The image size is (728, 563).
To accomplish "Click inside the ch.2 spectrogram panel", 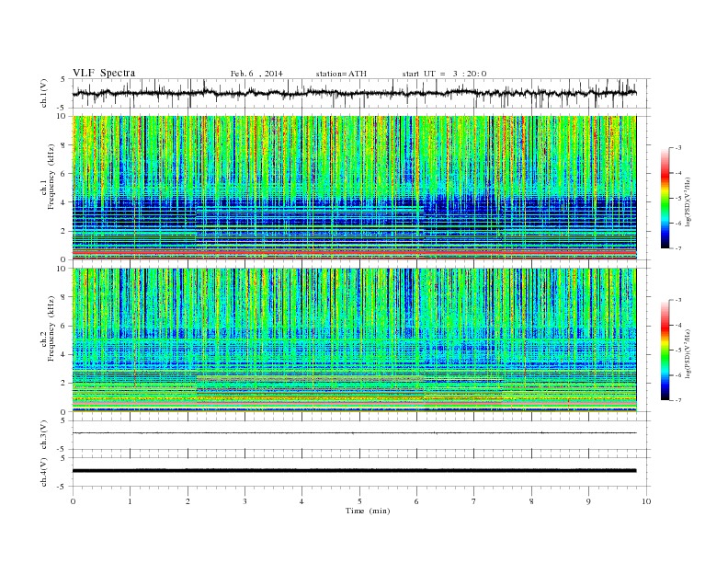I will click(355, 340).
